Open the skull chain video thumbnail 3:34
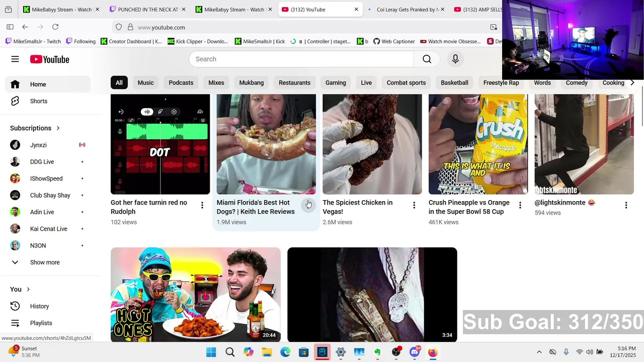The width and height of the screenshot is (644, 362). pyautogui.click(x=372, y=295)
